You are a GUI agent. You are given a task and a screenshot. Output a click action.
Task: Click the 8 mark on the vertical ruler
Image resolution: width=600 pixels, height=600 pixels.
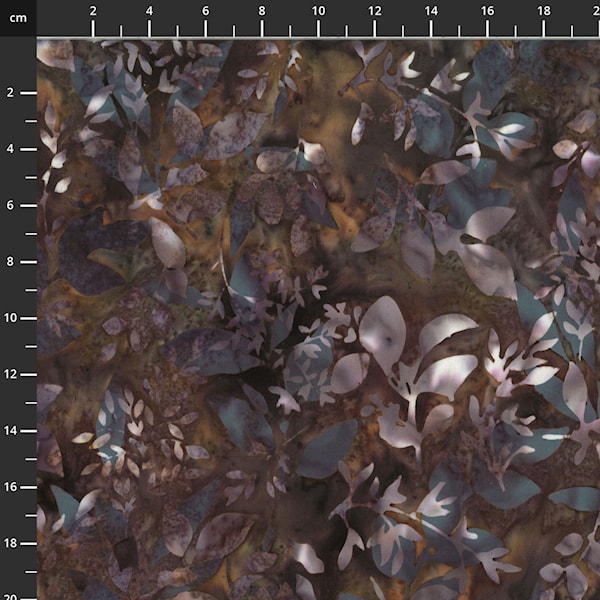coord(10,262)
